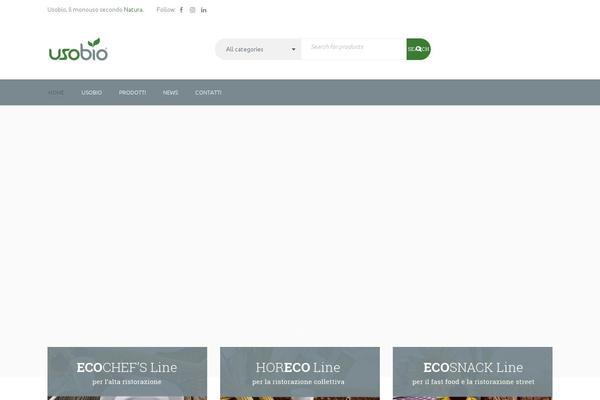Image resolution: width=600 pixels, height=400 pixels.
Task: Open the All categories dropdown
Action: tap(258, 49)
